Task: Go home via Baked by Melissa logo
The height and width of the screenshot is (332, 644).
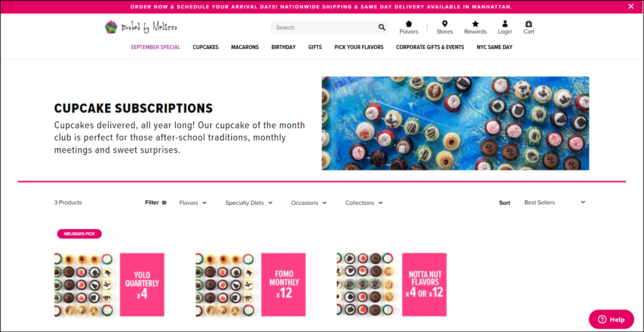Action: tap(141, 27)
